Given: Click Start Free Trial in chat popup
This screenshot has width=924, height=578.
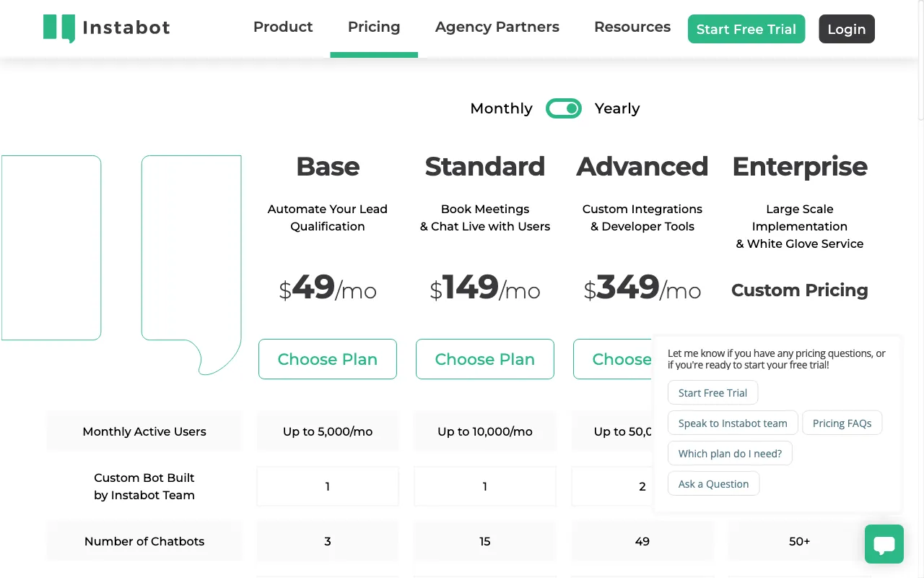Looking at the screenshot, I should (712, 393).
